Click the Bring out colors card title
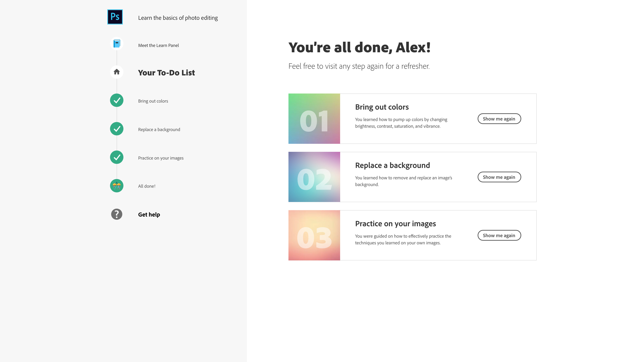The image size is (644, 362). [382, 107]
